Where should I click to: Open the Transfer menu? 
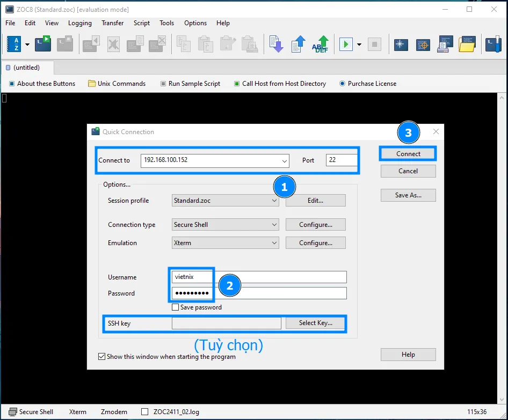point(113,23)
